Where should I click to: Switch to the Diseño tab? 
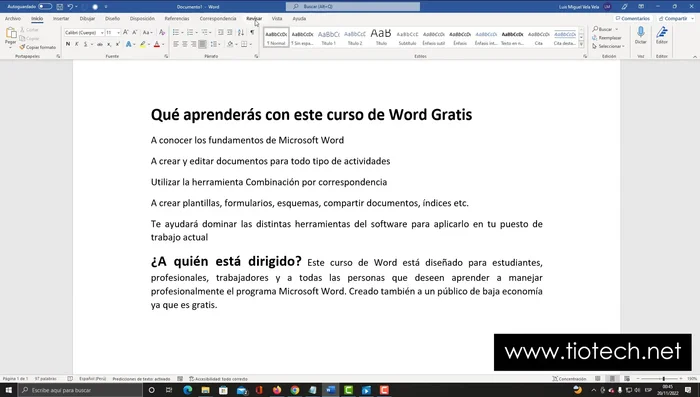point(112,19)
